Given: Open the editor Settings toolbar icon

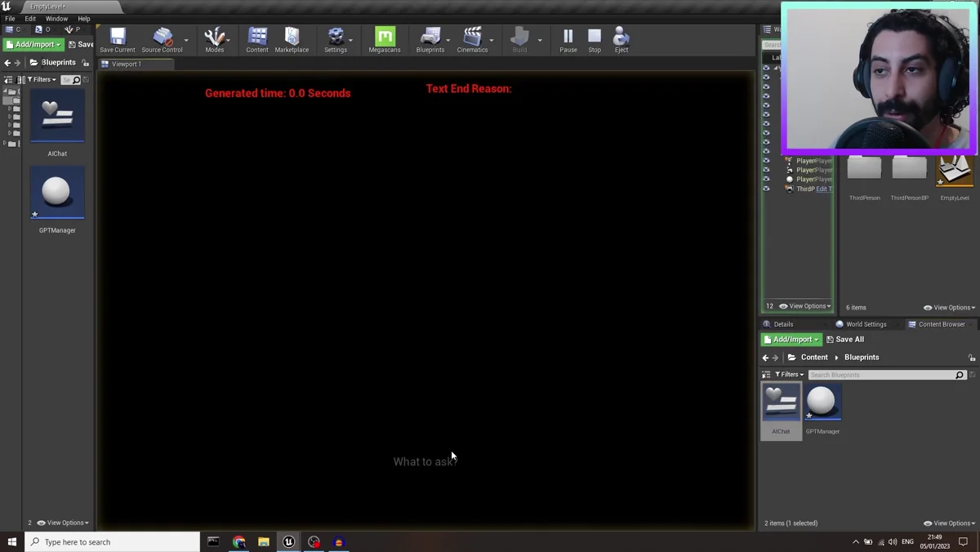Looking at the screenshot, I should pos(336,39).
